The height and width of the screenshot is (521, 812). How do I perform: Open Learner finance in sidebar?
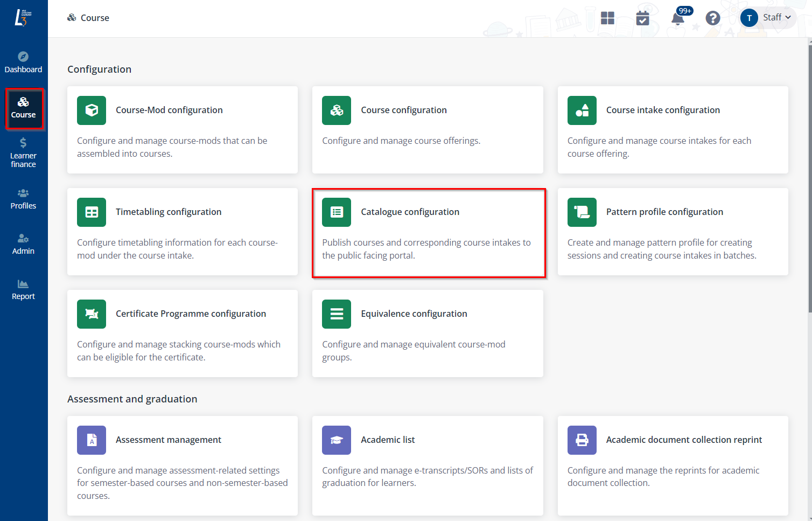pos(23,153)
